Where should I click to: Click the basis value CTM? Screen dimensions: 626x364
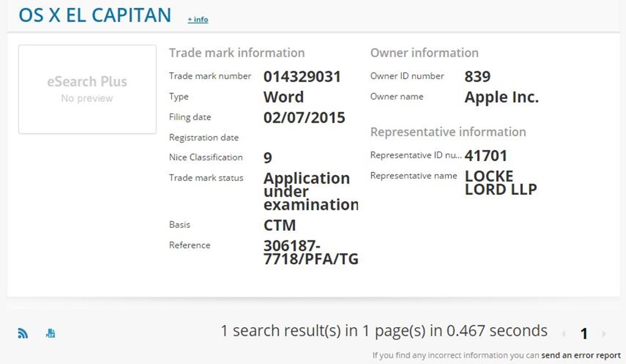279,225
